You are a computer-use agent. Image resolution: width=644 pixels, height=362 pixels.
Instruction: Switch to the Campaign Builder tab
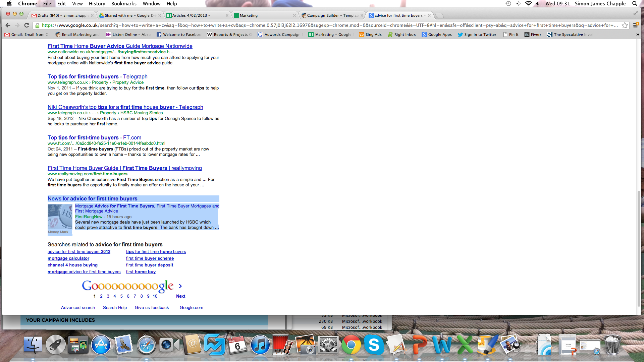coord(332,15)
